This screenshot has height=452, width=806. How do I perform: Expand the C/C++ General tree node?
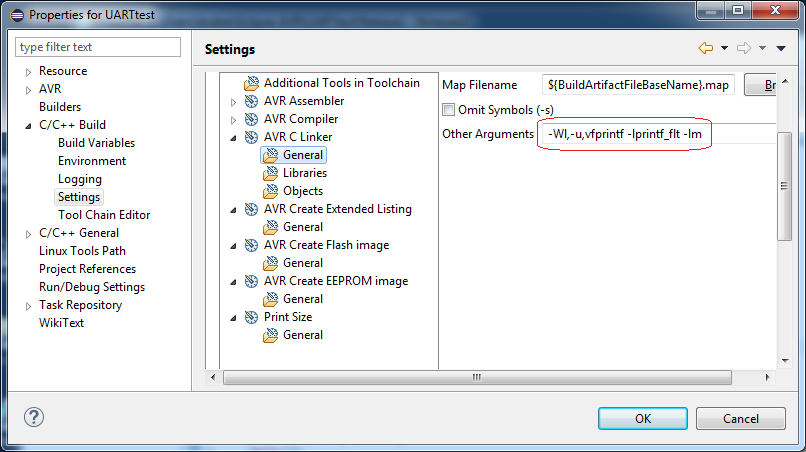[x=27, y=233]
